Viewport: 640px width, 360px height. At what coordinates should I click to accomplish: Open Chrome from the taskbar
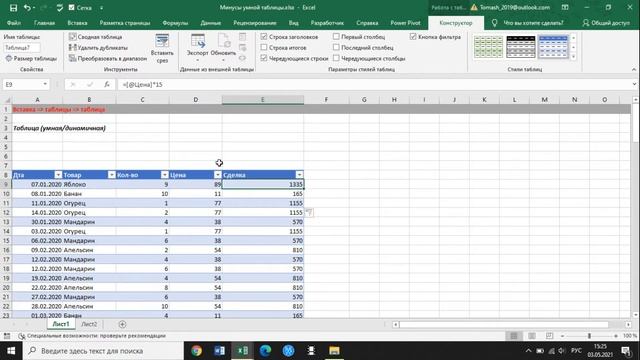click(x=196, y=351)
